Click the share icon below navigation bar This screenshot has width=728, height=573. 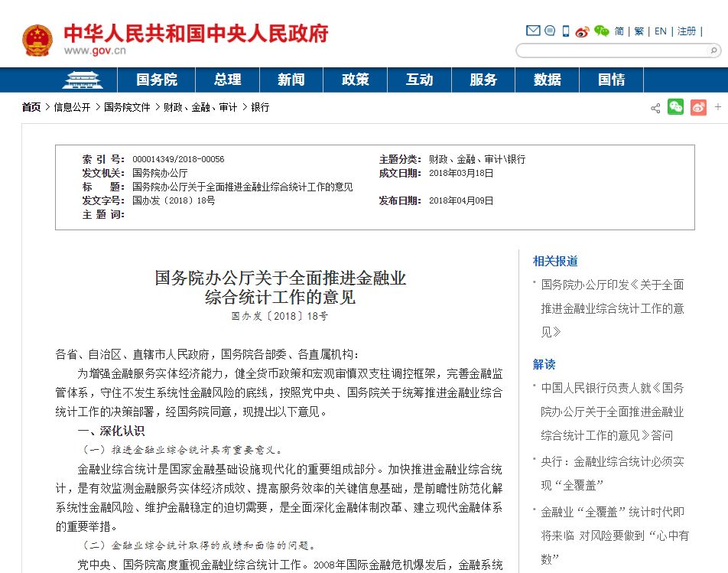pos(655,108)
